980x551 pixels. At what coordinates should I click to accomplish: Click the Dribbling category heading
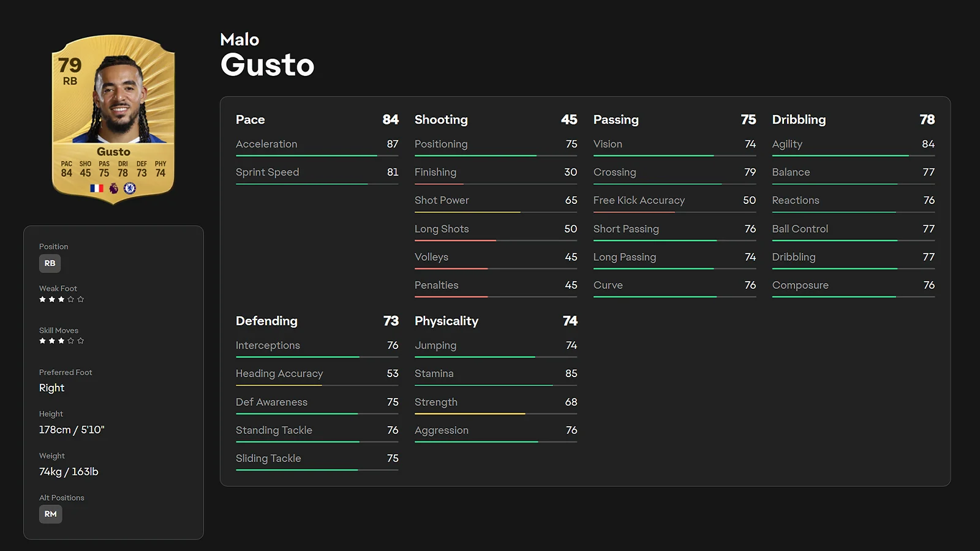pyautogui.click(x=799, y=120)
